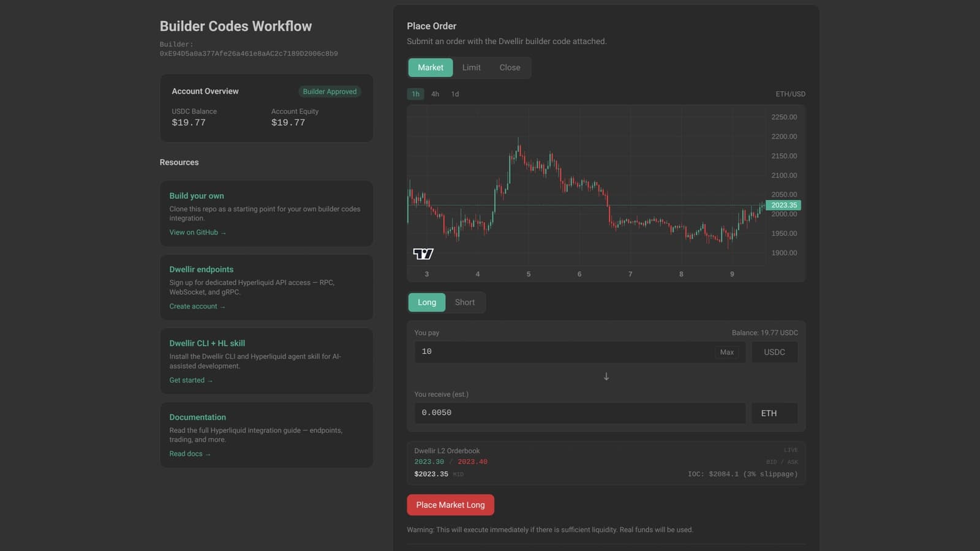This screenshot has height=551, width=980.
Task: Click the TradingView logo on the chart
Action: click(424, 253)
